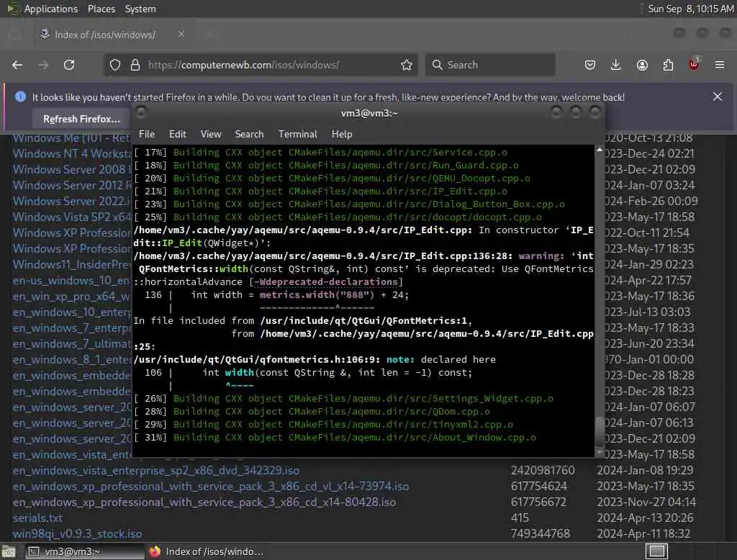Image resolution: width=737 pixels, height=560 pixels.
Task: Open win98qi_v0.9.3_stock.iso link
Action: pyautogui.click(x=78, y=533)
